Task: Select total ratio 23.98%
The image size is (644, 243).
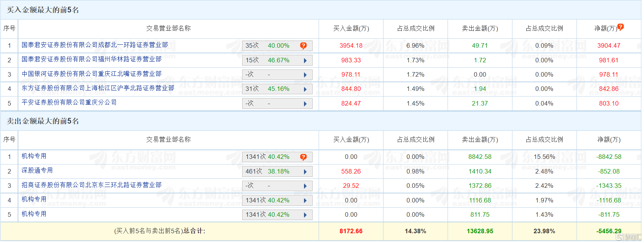Action: (544, 231)
